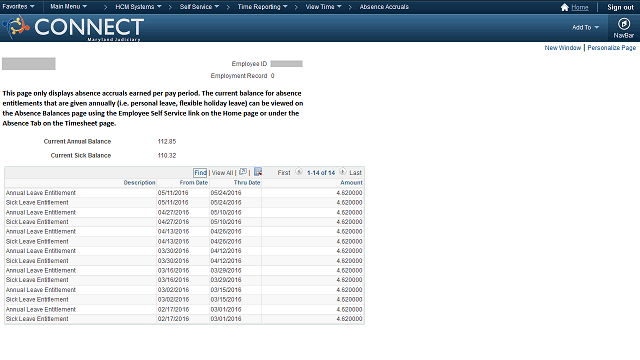
Task: Click the CONNECT Maryland Judiciary logo
Action: 73,28
